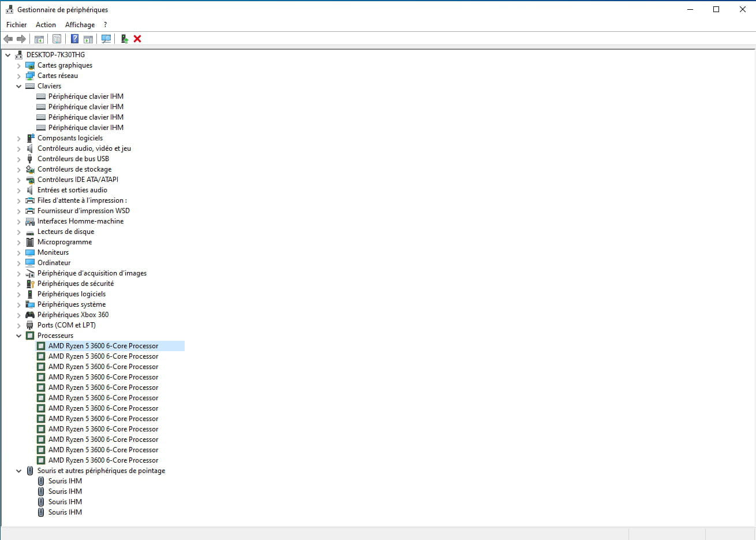
Task: Click the gamepad icon of Périphériques Xbox 360
Action: 30,315
